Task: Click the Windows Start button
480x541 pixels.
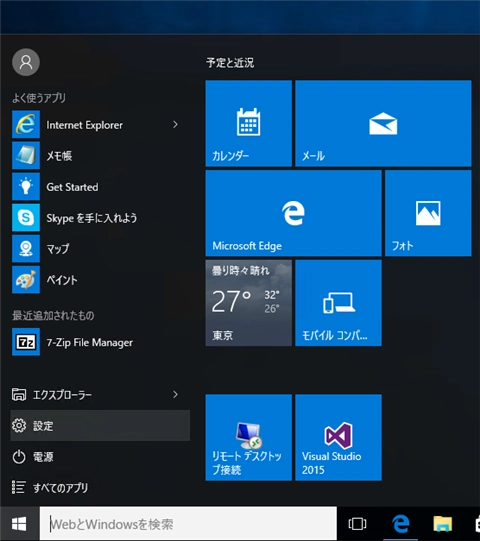Action: pyautogui.click(x=19, y=524)
